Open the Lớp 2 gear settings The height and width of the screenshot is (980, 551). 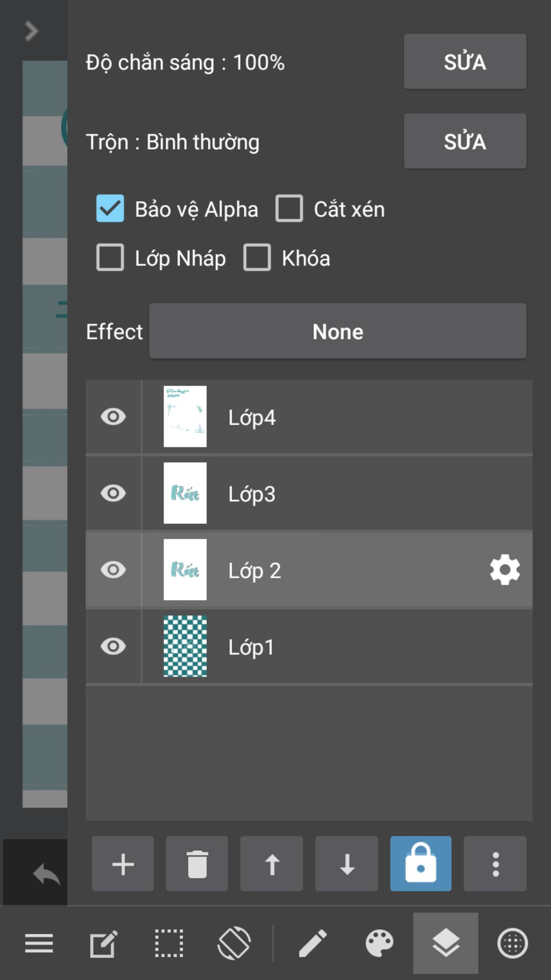[505, 570]
